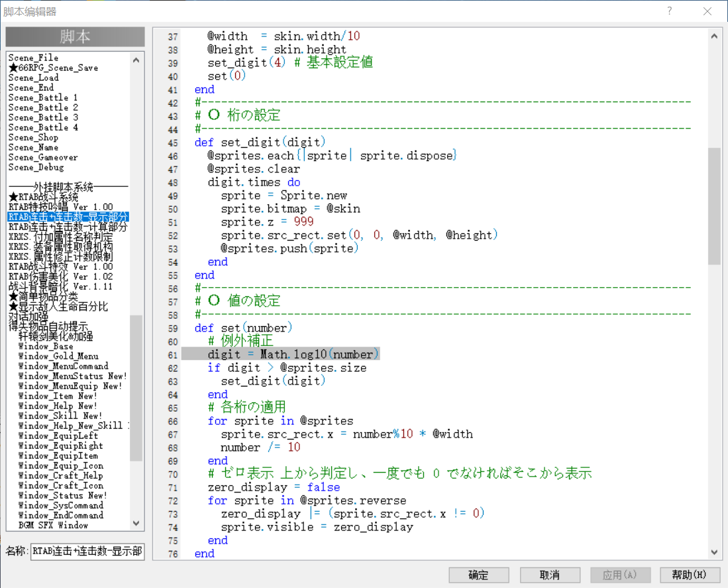Select Window_EquipLeft script
The height and width of the screenshot is (588, 728).
(58, 436)
